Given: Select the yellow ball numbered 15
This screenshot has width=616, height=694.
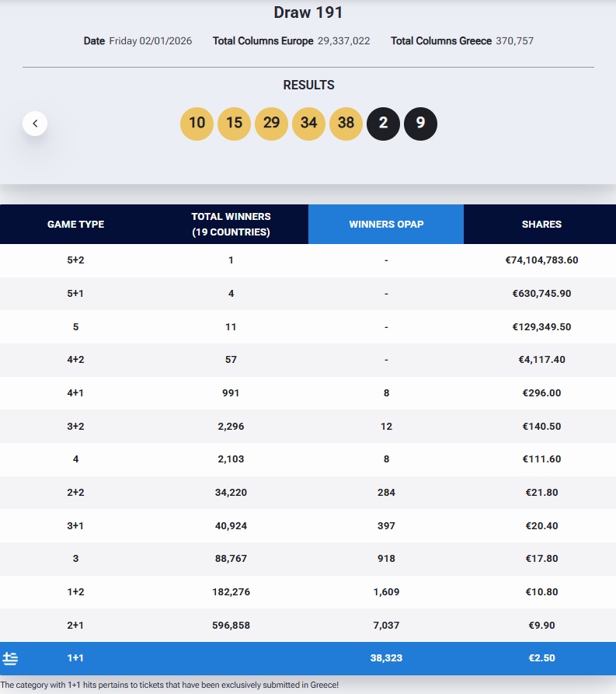Looking at the screenshot, I should pos(234,124).
